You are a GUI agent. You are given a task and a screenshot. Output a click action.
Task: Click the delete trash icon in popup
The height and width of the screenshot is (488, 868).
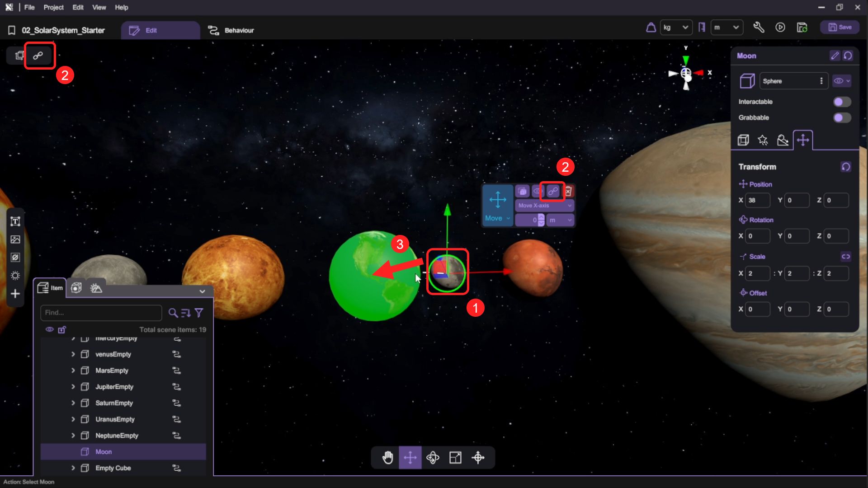coord(568,191)
